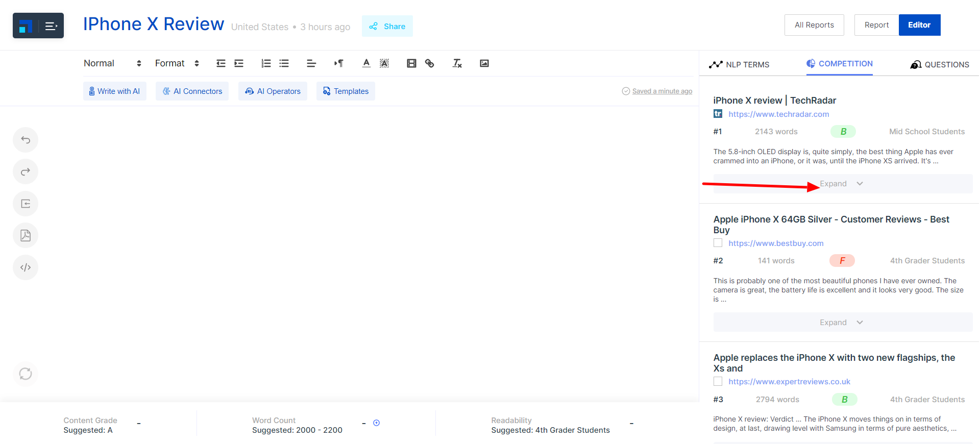Open the sidebar menu hamburger icon
This screenshot has height=444, width=980.
[x=51, y=26]
